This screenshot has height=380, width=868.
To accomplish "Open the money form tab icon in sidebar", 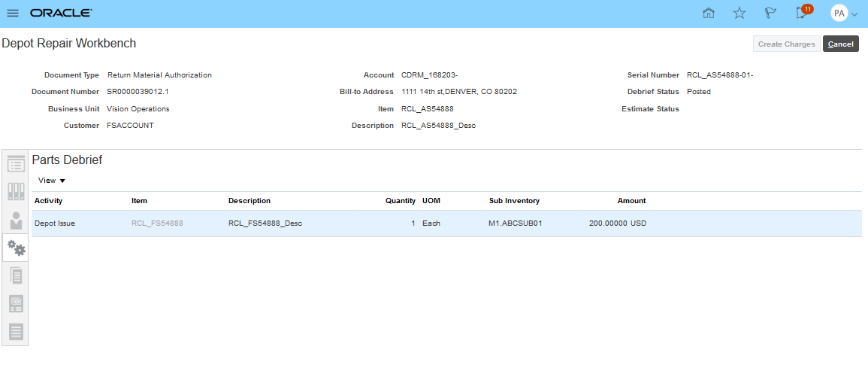I will [x=16, y=303].
